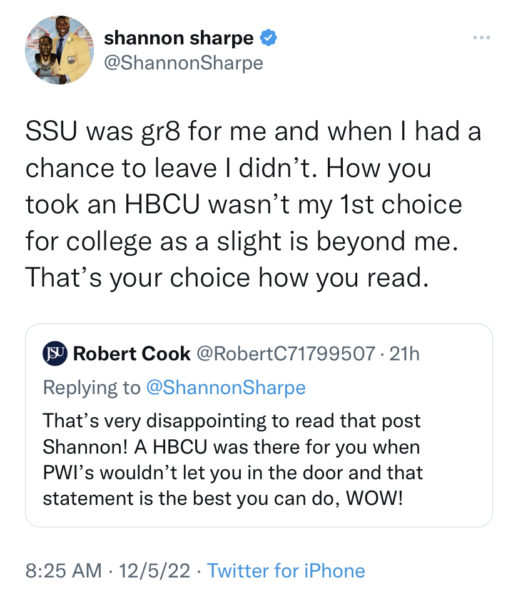
Task: Click "That's your choice how you read."
Action: pos(227,278)
